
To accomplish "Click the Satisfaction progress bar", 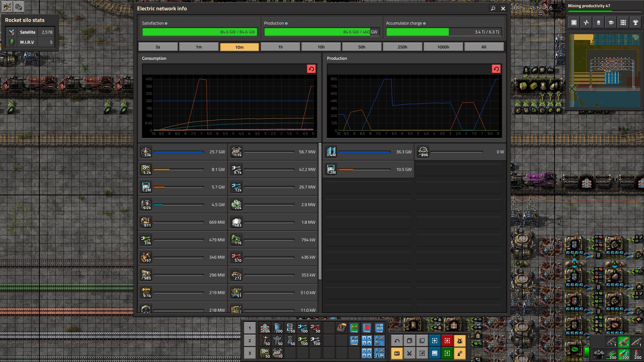I will click(200, 32).
